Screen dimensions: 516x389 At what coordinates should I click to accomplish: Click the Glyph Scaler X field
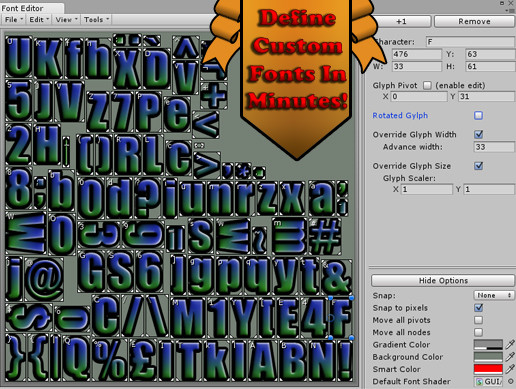[426, 189]
